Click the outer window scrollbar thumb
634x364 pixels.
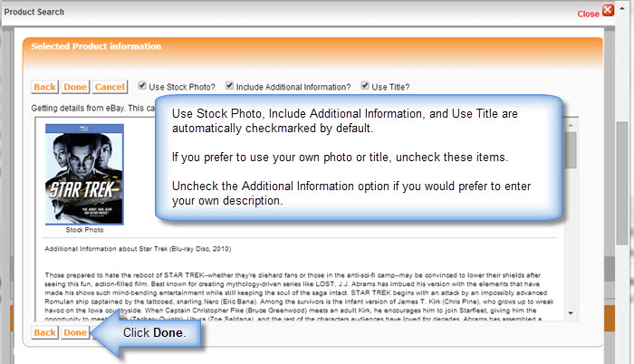coord(622,183)
